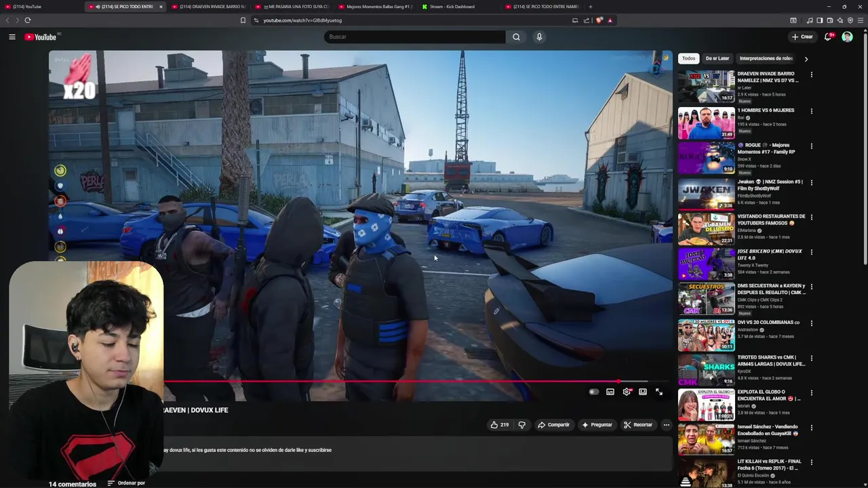The height and width of the screenshot is (488, 868).
Task: Open the Brave VPN shield icon
Action: (x=850, y=20)
